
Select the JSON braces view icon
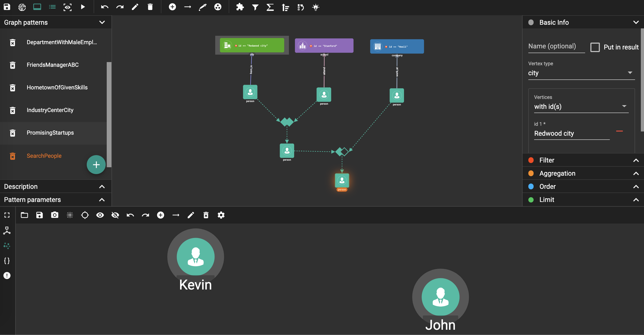click(x=7, y=261)
